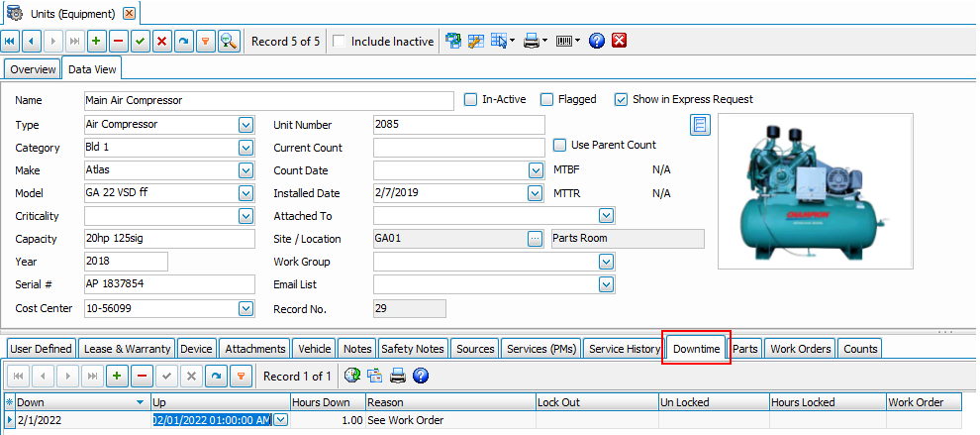Enable Use Parent Count checkbox

pos(560,145)
